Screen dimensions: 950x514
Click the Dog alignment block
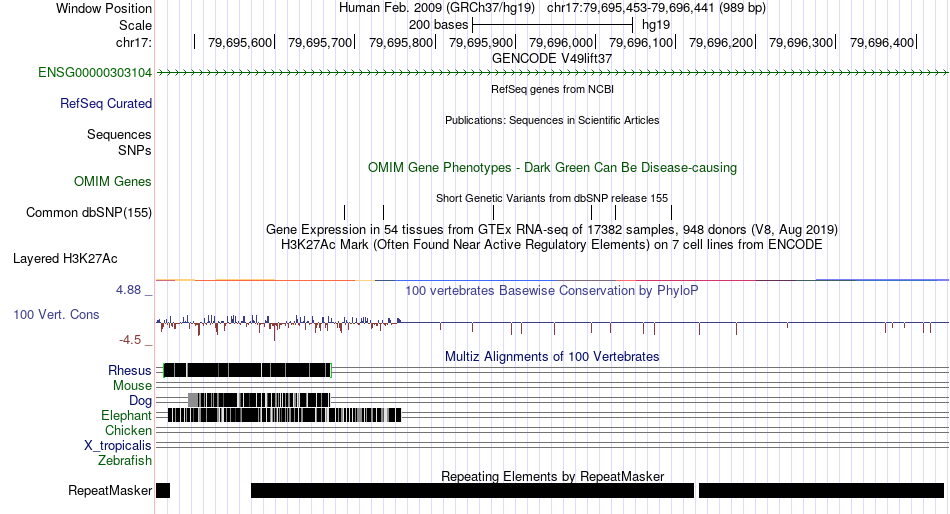[259, 400]
